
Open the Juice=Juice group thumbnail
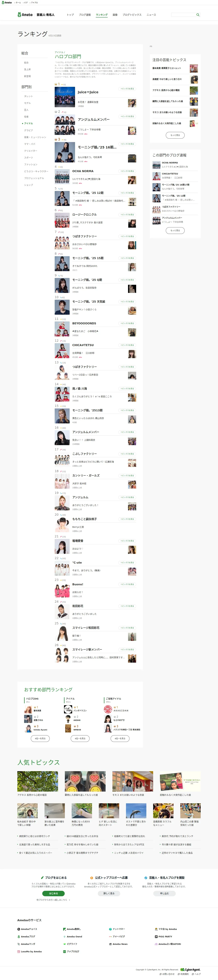(x=65, y=97)
